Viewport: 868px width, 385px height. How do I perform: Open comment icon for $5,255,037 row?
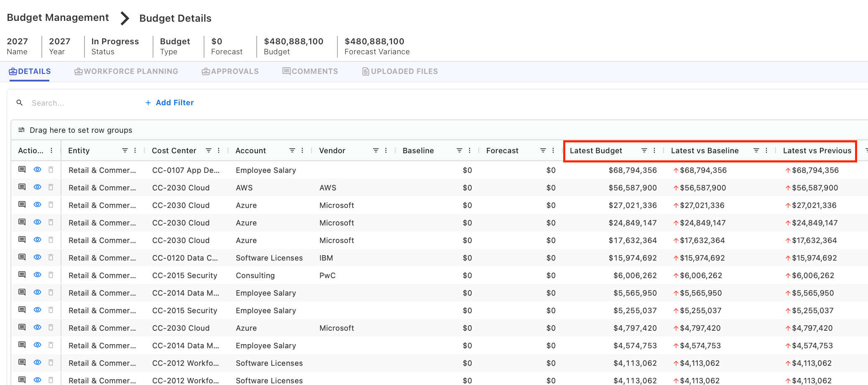click(x=22, y=310)
